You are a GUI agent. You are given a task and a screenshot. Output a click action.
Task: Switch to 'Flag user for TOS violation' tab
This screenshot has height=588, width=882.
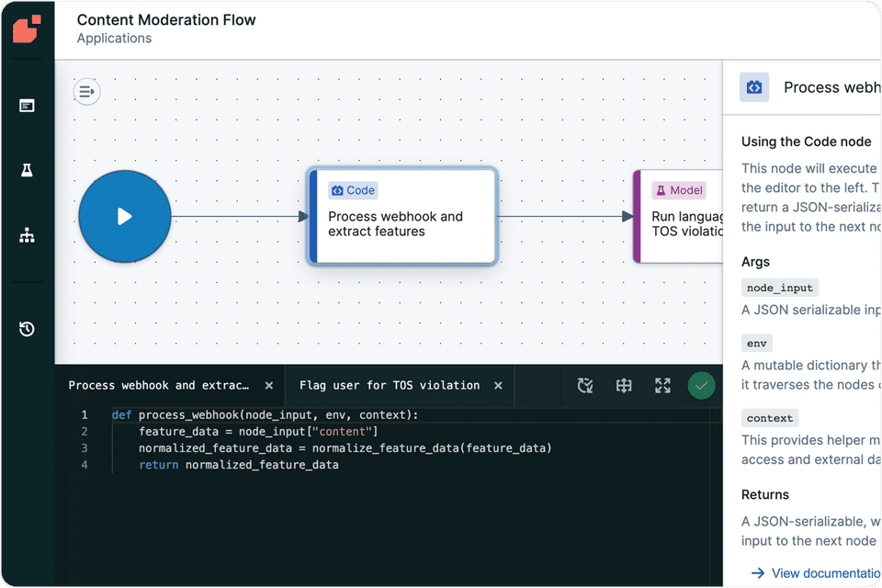390,386
